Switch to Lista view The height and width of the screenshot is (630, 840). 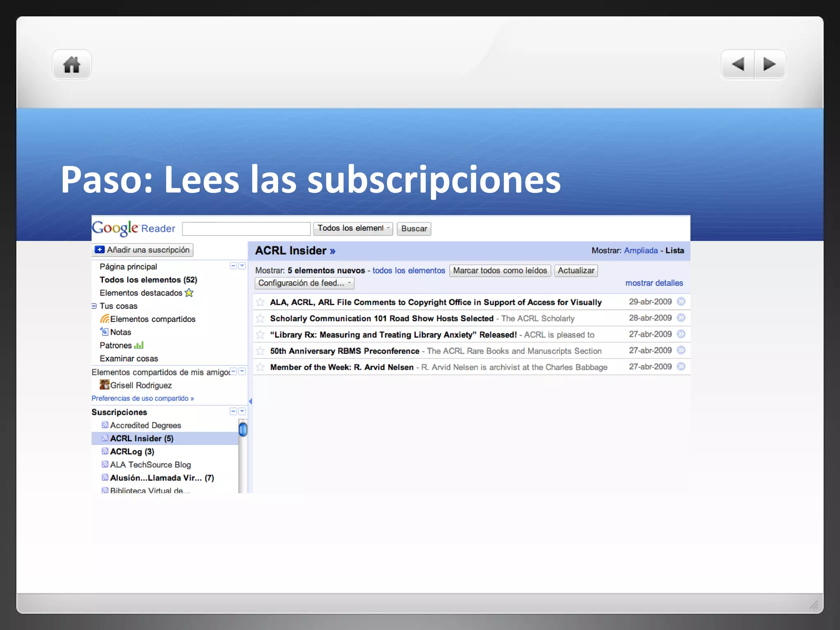pyautogui.click(x=675, y=251)
